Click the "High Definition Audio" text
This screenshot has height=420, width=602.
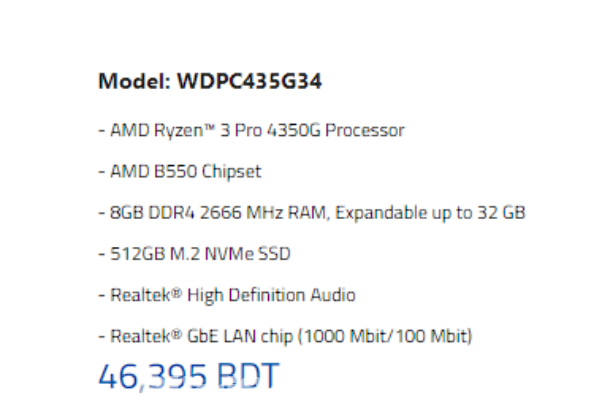pyautogui.click(x=265, y=295)
